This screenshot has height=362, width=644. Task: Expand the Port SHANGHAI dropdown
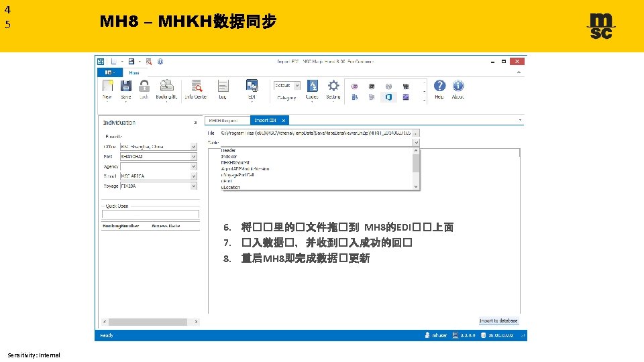pyautogui.click(x=193, y=156)
